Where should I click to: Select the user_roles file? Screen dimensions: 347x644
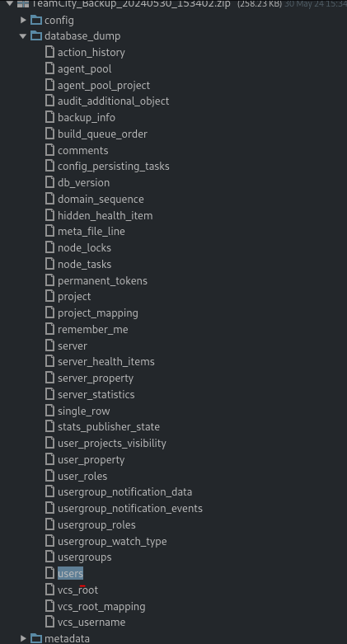pyautogui.click(x=82, y=476)
